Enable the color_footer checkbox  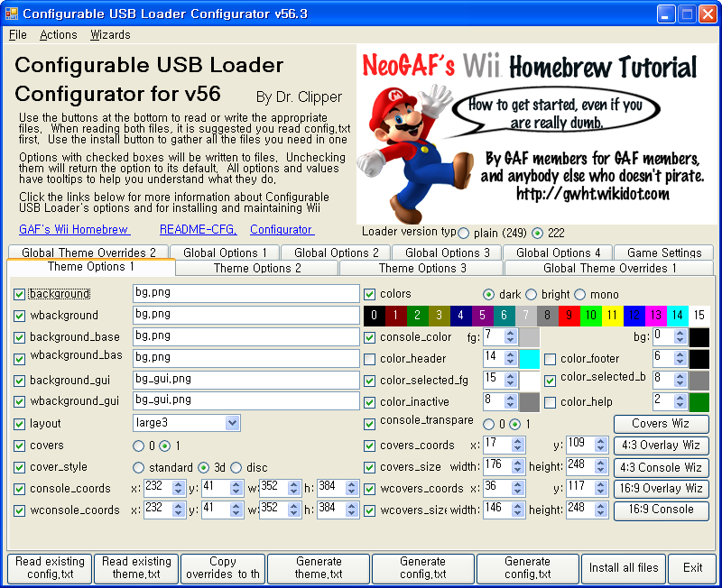coord(550,359)
